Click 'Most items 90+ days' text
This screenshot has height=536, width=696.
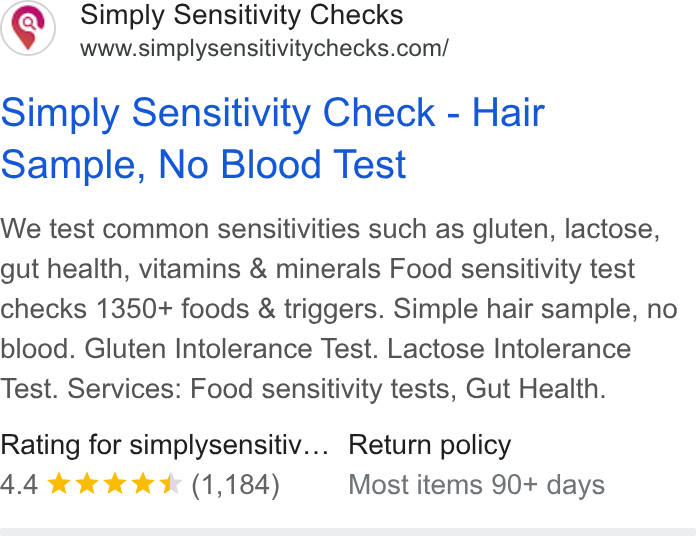[x=476, y=485]
